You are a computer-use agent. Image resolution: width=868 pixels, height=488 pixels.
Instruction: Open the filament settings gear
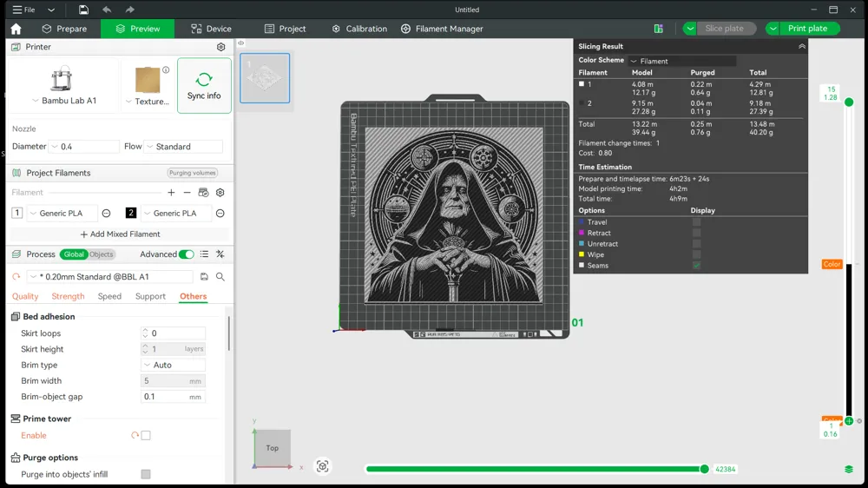(x=220, y=192)
